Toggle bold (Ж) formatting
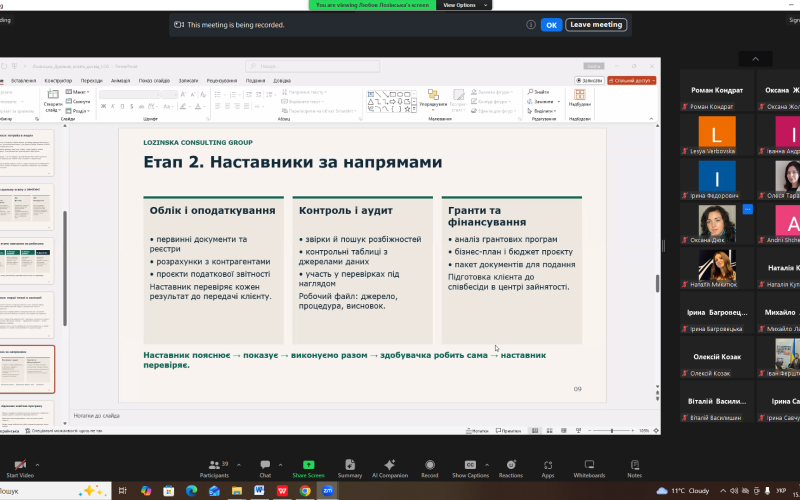Screen dimensions: 800x500 104,107
